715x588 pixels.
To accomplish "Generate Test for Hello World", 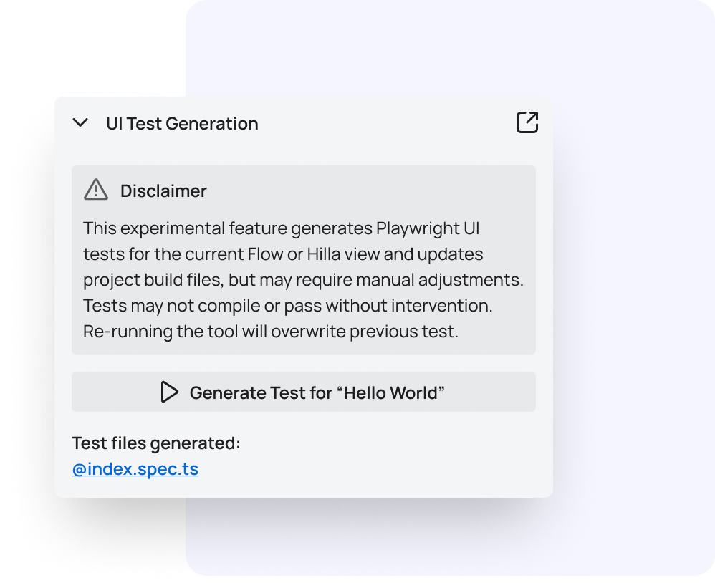I will (x=304, y=392).
